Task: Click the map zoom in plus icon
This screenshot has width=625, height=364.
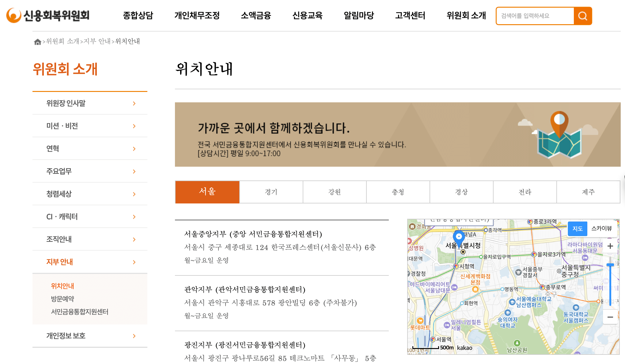Action: [610, 246]
